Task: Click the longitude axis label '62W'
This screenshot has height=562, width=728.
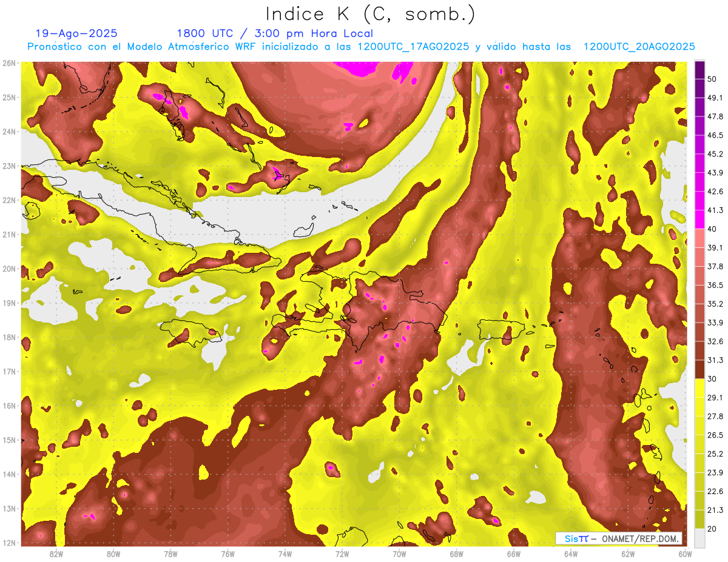Action: click(x=628, y=554)
